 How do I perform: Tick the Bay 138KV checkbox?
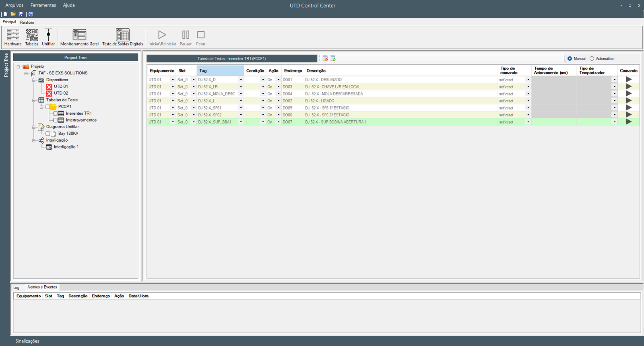tap(48, 134)
